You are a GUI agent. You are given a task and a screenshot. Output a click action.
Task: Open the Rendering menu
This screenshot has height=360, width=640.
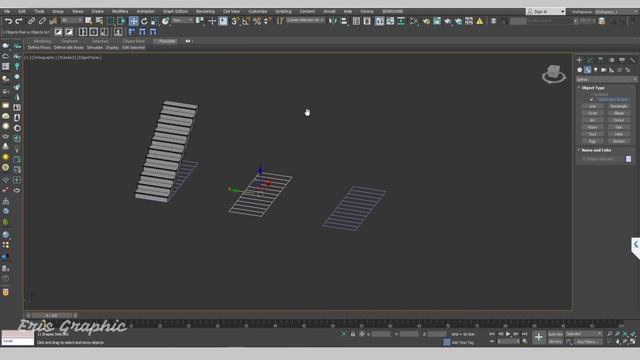205,11
